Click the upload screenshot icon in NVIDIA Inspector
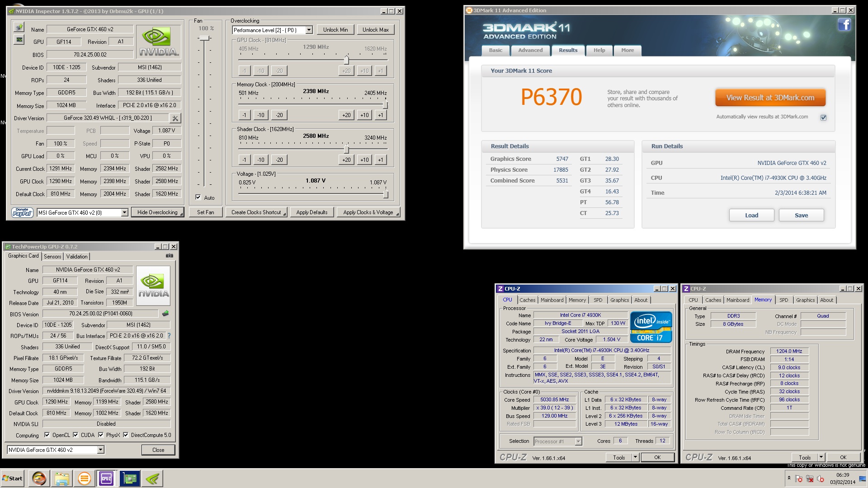 [19, 28]
